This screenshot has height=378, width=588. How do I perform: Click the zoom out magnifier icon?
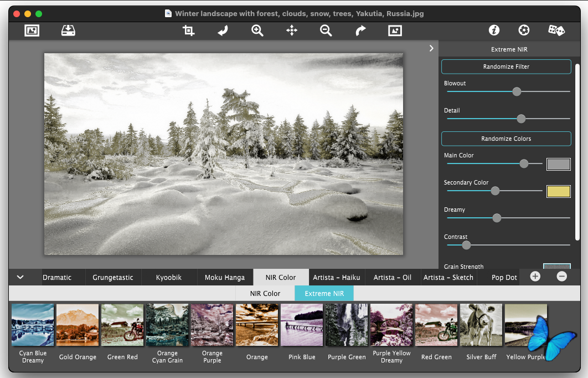click(x=326, y=31)
